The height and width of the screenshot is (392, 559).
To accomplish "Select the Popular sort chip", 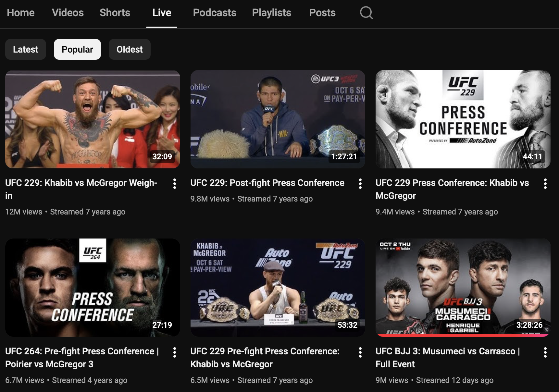I will click(77, 49).
